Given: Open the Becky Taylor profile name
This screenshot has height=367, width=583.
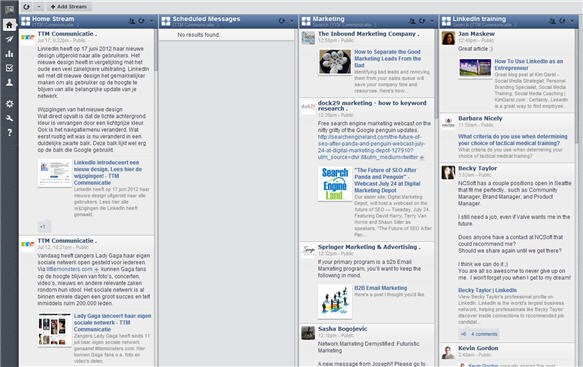Looking at the screenshot, I should coord(477,168).
